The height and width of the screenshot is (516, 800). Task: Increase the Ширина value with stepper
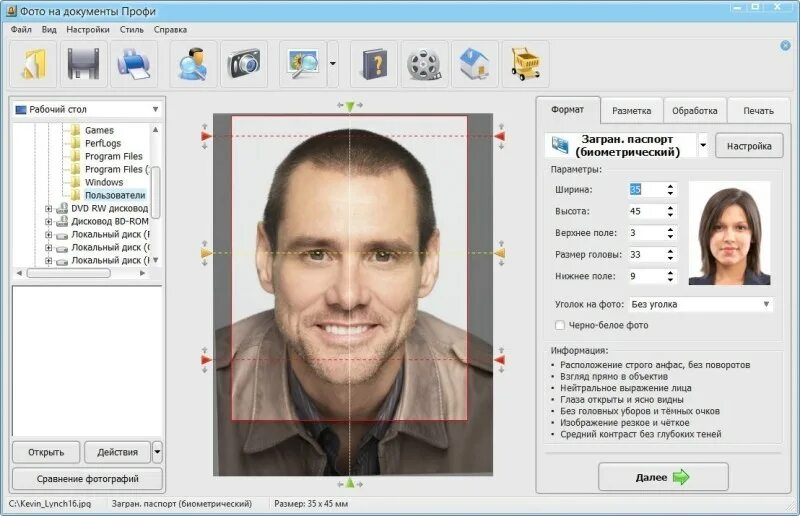coord(670,186)
